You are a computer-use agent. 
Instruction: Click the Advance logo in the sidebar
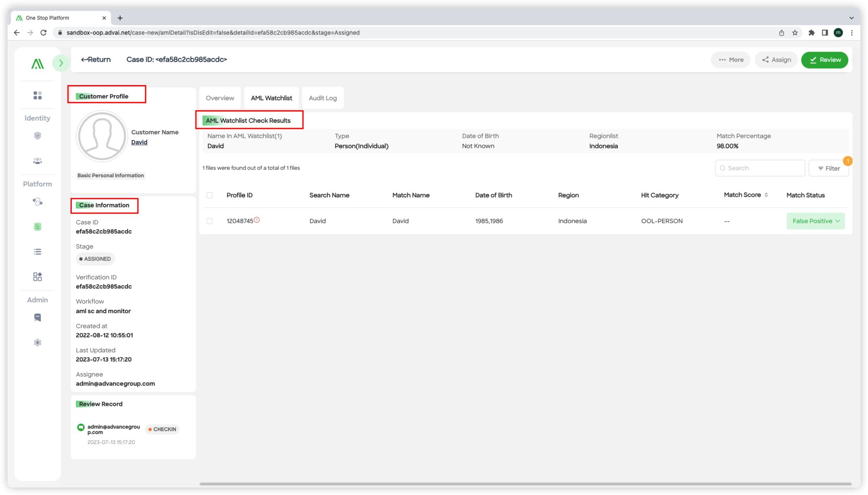[x=38, y=64]
